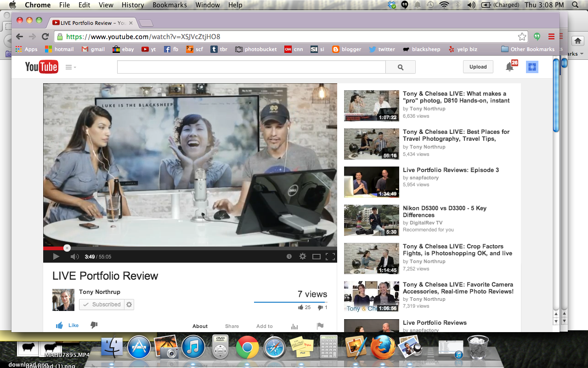Open the History menu
Image resolution: width=588 pixels, height=368 pixels.
click(133, 5)
